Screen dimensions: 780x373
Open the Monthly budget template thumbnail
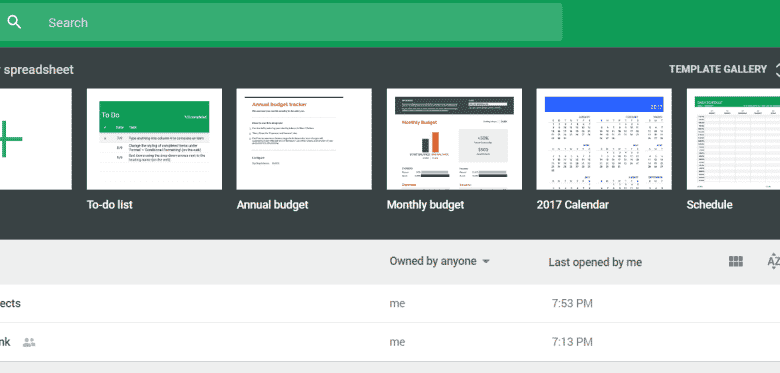point(454,139)
